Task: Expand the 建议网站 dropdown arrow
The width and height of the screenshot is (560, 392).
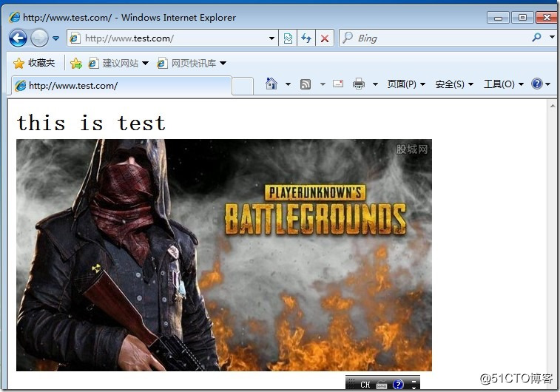Action: [145, 63]
